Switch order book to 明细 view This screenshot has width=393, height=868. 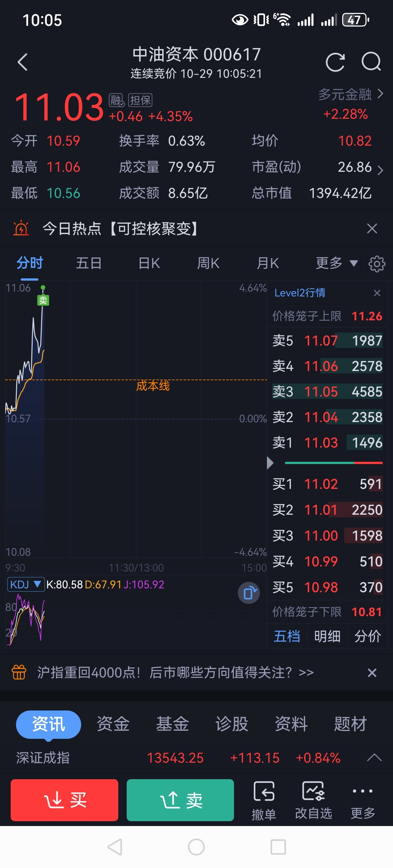(327, 636)
